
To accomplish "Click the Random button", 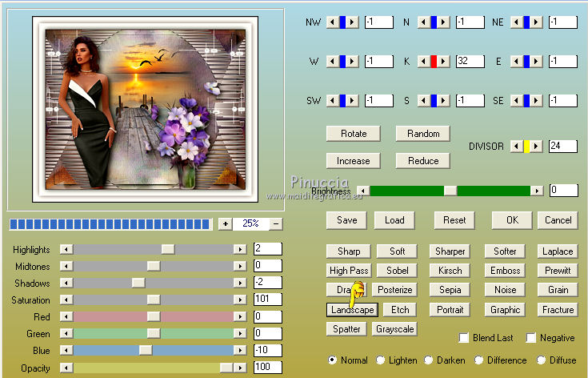I will (423, 134).
